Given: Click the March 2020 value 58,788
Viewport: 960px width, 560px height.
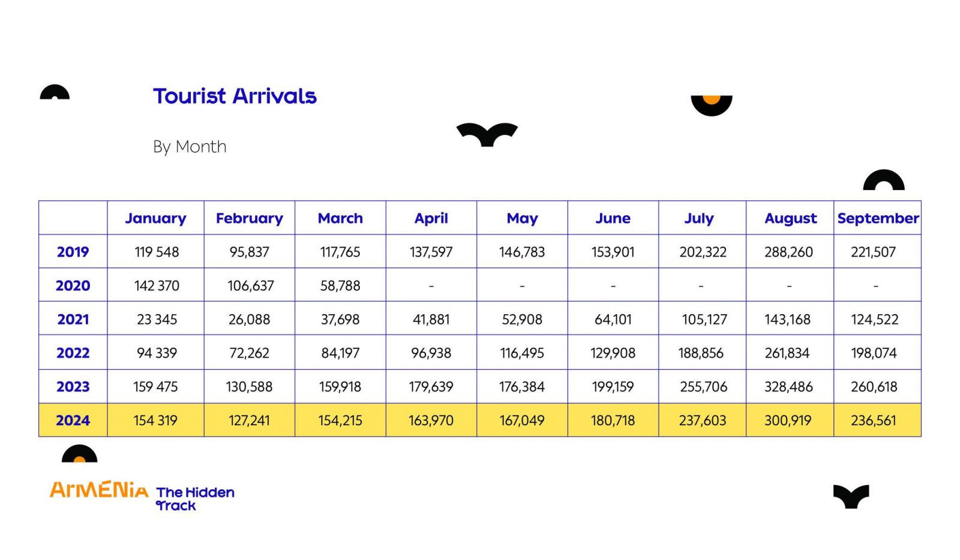Looking at the screenshot, I should coord(340,285).
